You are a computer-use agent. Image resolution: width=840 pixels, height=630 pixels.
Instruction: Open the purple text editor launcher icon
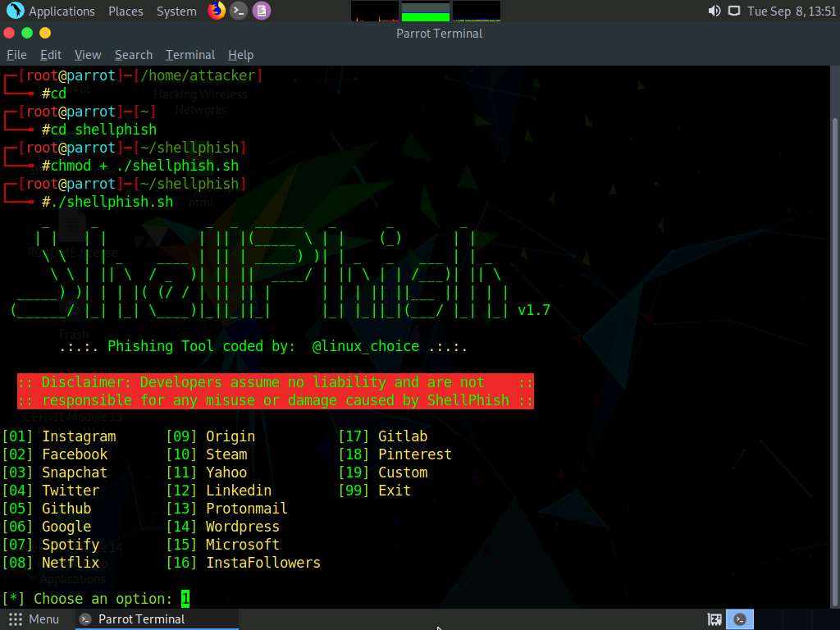pos(262,11)
